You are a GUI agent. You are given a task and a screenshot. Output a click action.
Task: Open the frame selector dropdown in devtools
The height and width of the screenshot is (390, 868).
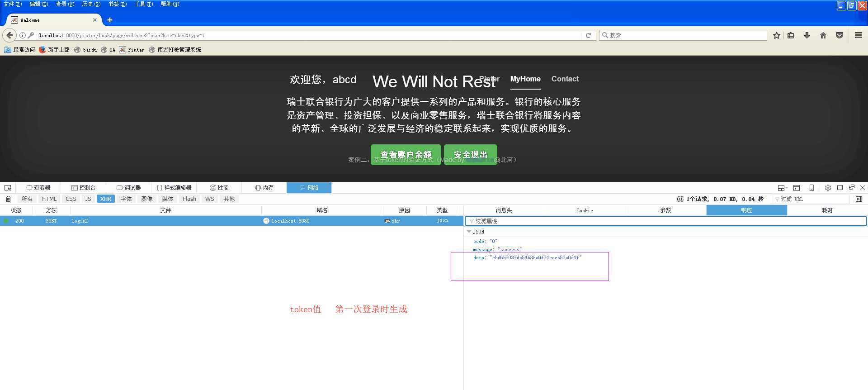pos(783,188)
